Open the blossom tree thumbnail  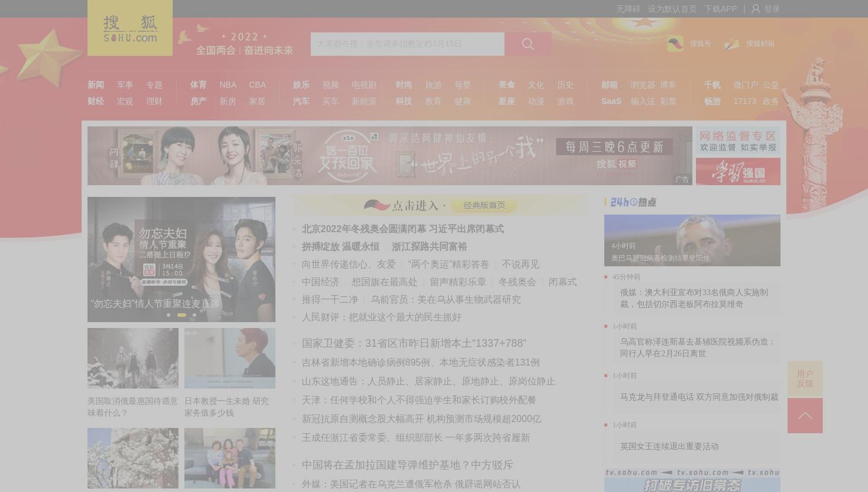point(133,458)
